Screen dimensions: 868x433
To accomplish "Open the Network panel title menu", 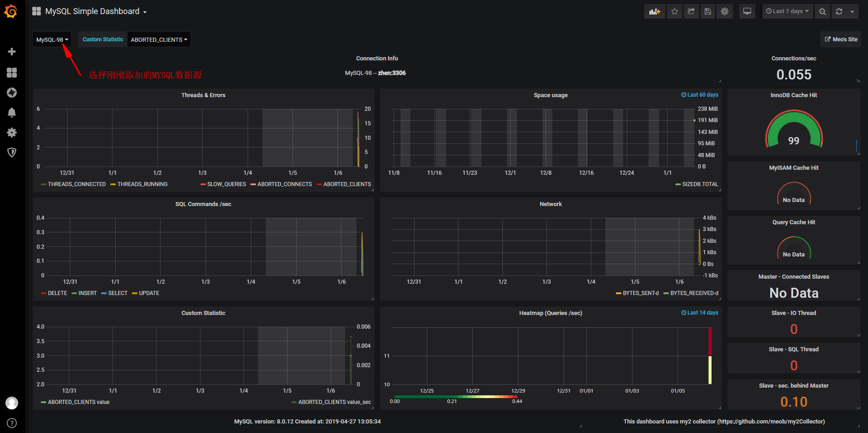I will coord(551,204).
